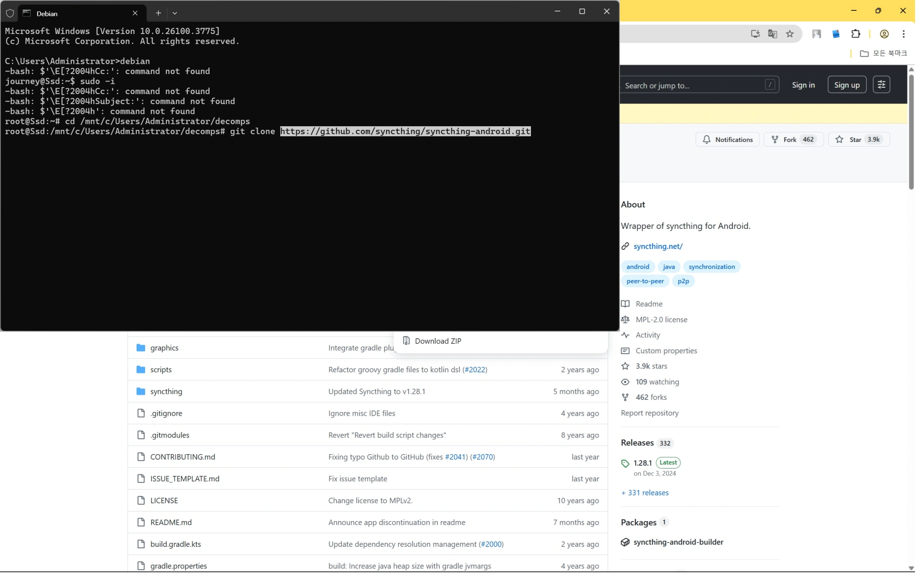Open the scripts folder in file list
The width and height of the screenshot is (924, 574).
[x=161, y=370]
